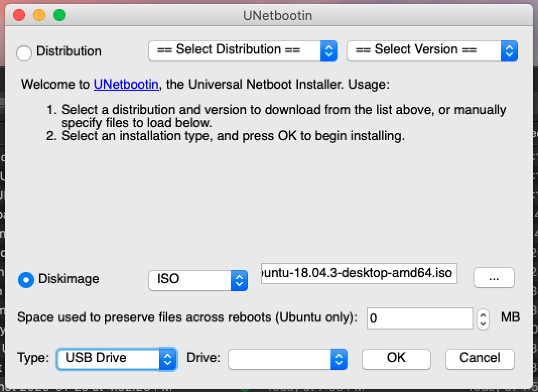The height and width of the screenshot is (392, 538).
Task: Browse for disk image with the ... button
Action: pos(494,278)
